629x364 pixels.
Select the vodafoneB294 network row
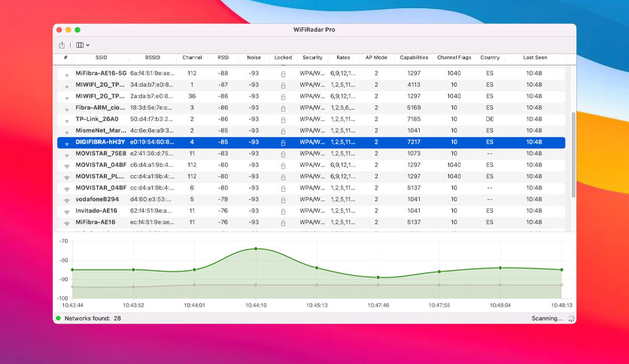311,199
